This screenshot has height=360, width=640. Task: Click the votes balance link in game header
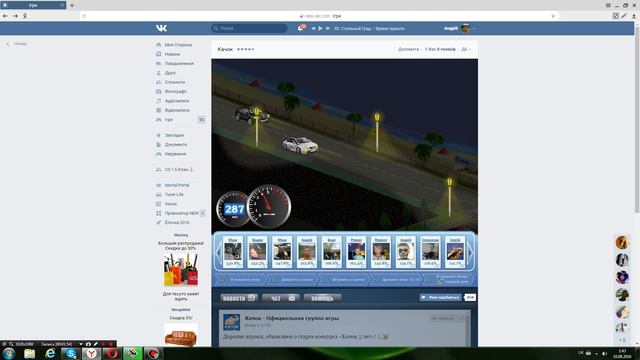440,49
